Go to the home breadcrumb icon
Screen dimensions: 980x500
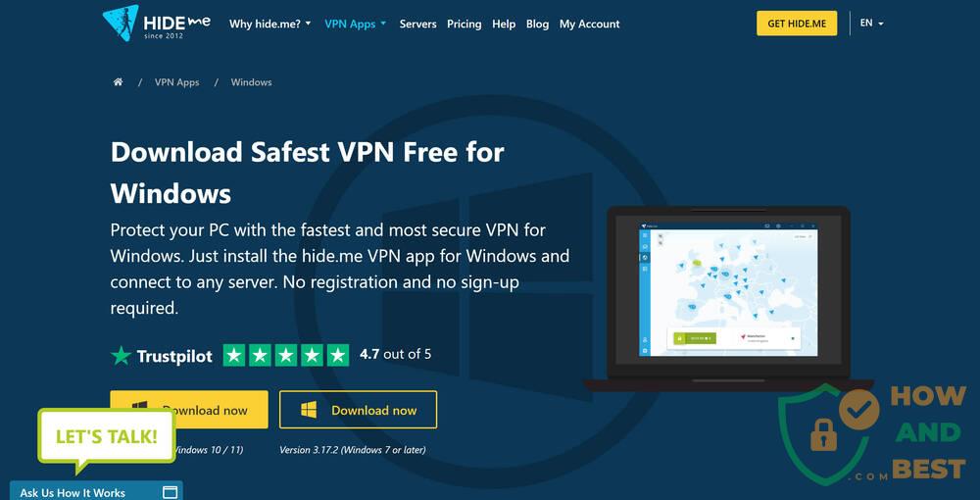tap(119, 82)
